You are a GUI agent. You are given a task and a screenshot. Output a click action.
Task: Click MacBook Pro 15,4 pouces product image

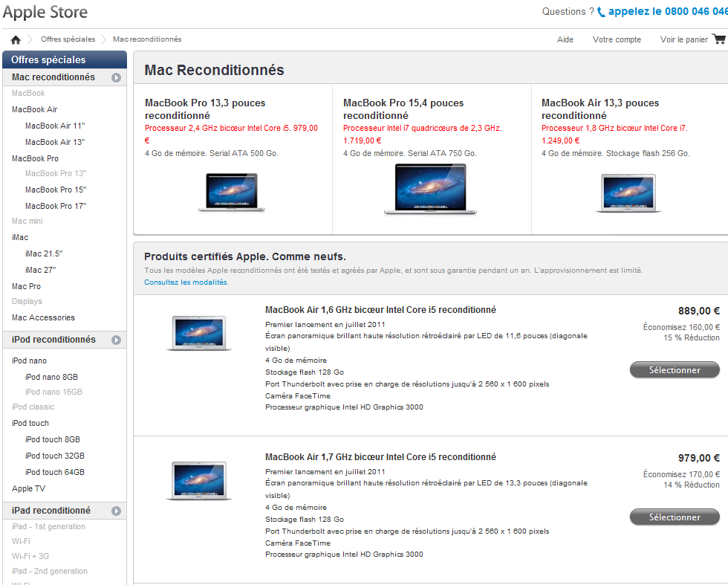430,189
